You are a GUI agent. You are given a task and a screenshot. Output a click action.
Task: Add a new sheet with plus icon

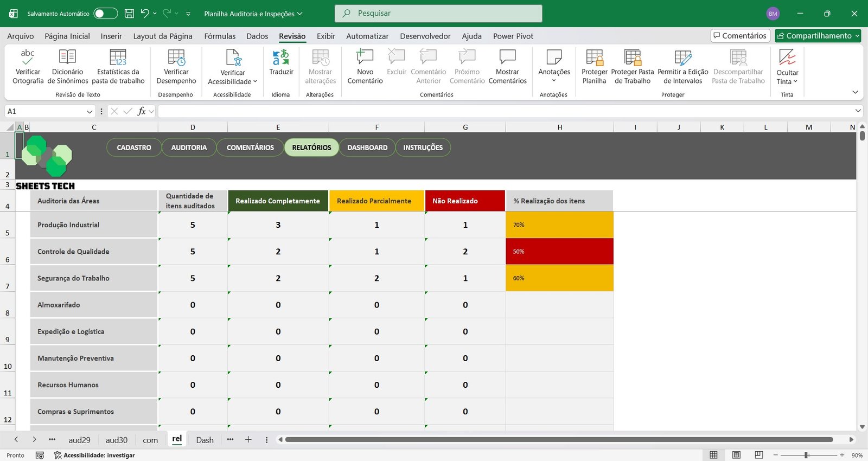(248, 440)
